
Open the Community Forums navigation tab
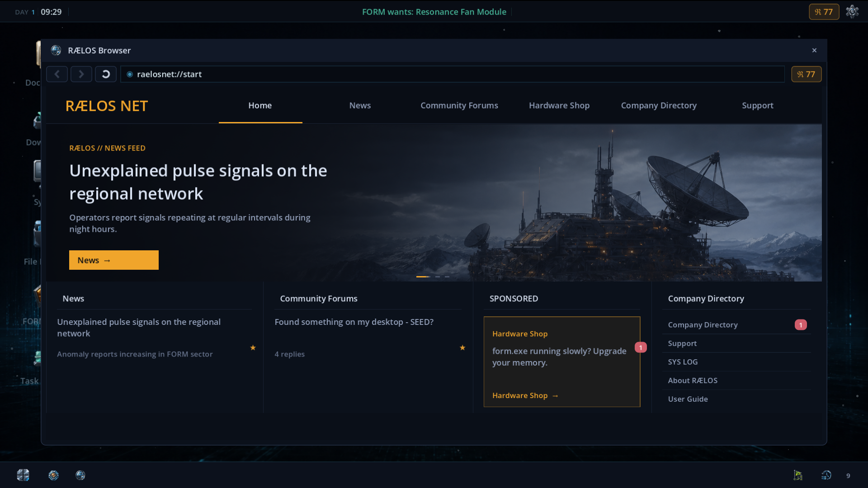pos(459,105)
